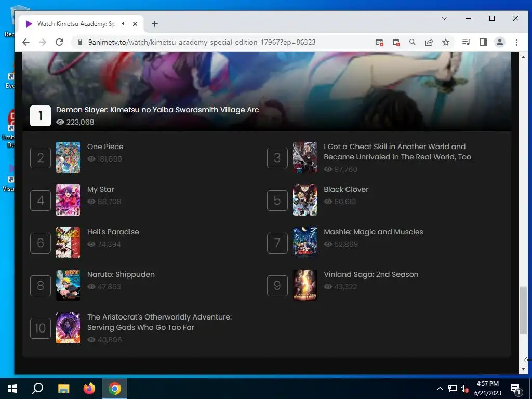Open the Chrome profile avatar

pos(500,42)
